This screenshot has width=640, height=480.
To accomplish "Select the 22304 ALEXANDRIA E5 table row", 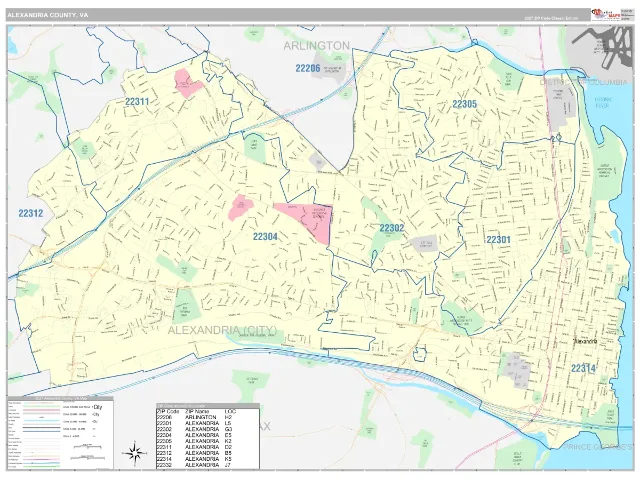I will (208, 435).
